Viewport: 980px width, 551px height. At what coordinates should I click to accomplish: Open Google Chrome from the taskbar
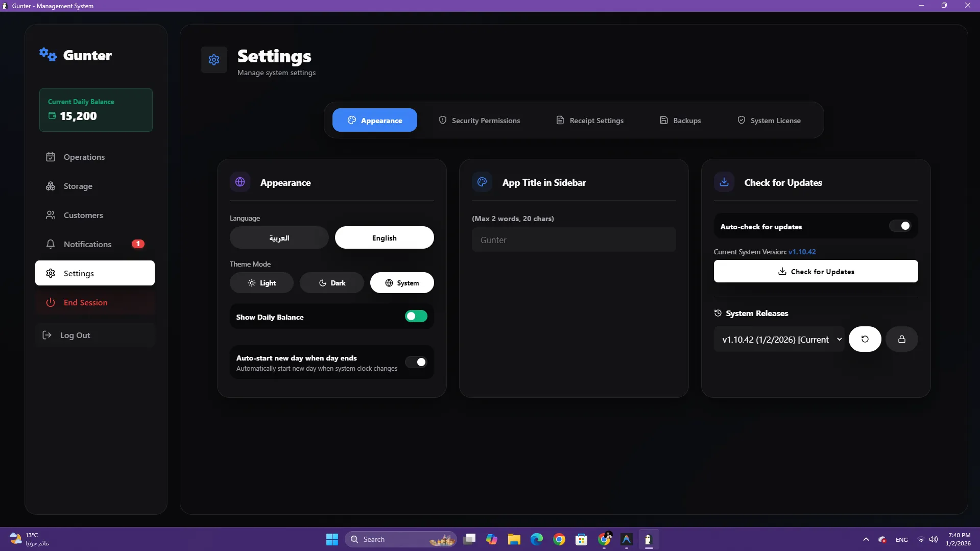(x=559, y=539)
